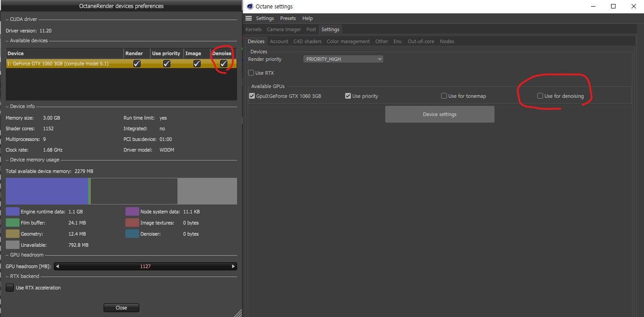Select the Devices sub-tab
The height and width of the screenshot is (317, 644).
tap(256, 41)
